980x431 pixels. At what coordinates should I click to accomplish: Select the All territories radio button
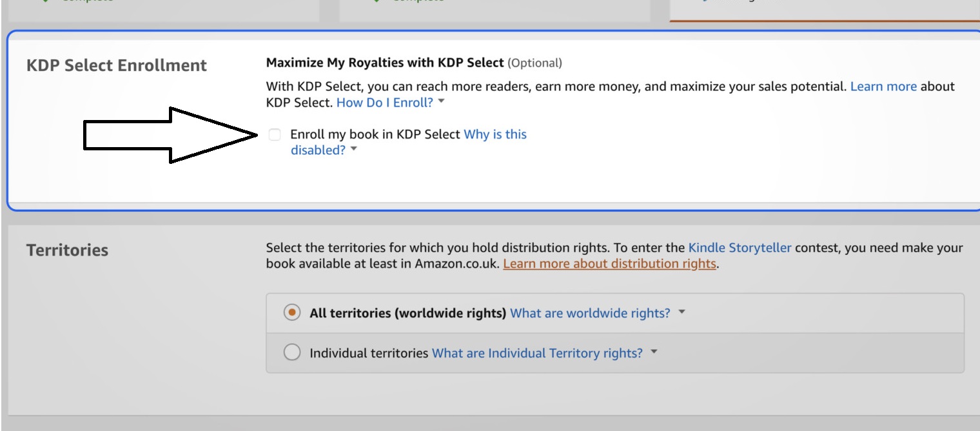pos(292,313)
